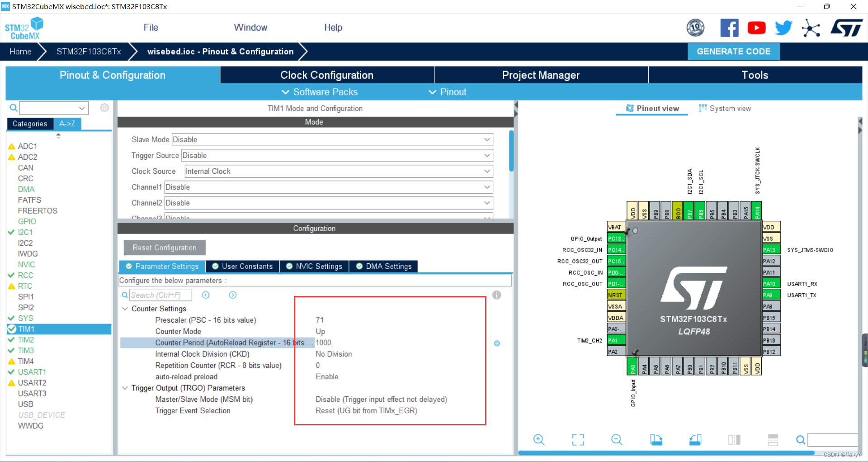Zoom out on the pinout view
The height and width of the screenshot is (462, 868).
click(617, 439)
